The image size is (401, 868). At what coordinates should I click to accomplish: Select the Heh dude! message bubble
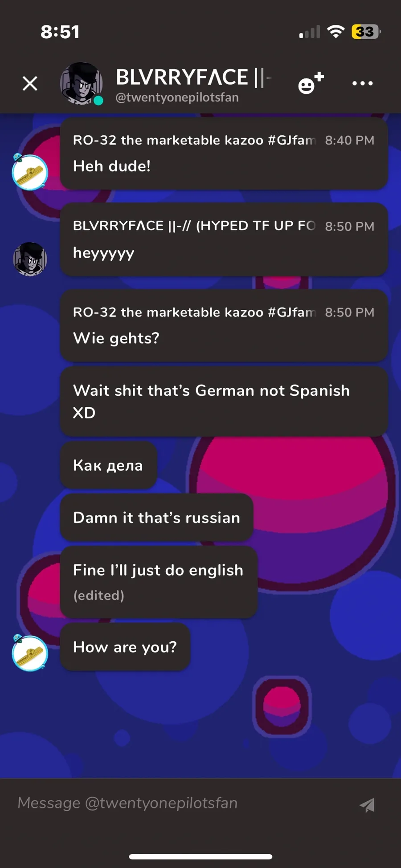[224, 154]
